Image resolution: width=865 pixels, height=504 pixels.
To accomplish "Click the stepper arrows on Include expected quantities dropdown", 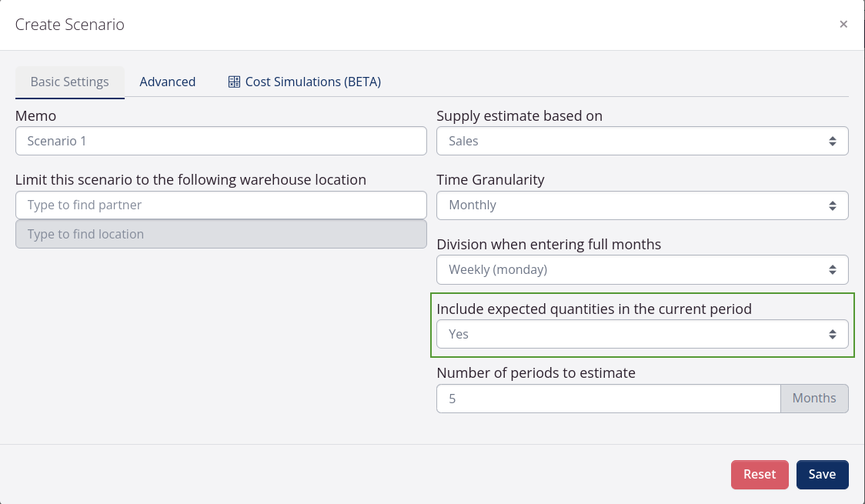I will [x=832, y=334].
